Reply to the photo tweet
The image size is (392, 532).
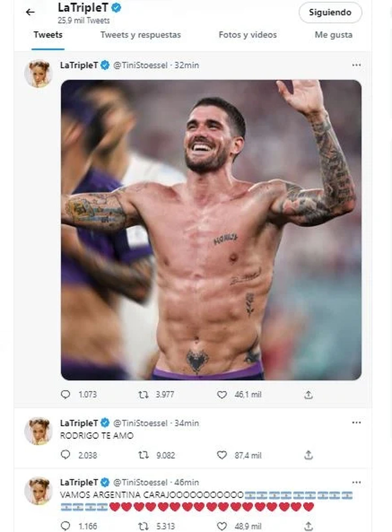[x=66, y=394]
